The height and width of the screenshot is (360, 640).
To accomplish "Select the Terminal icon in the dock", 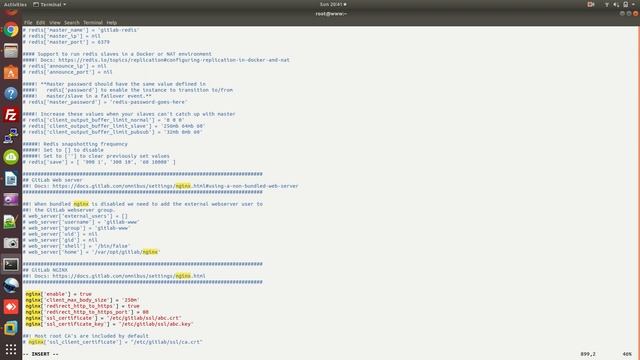I will [x=11, y=264].
